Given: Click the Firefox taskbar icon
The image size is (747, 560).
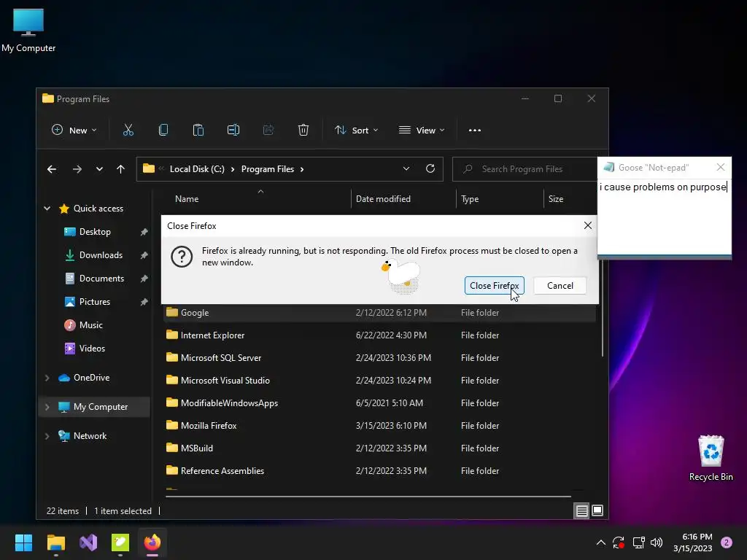Looking at the screenshot, I should [x=152, y=542].
